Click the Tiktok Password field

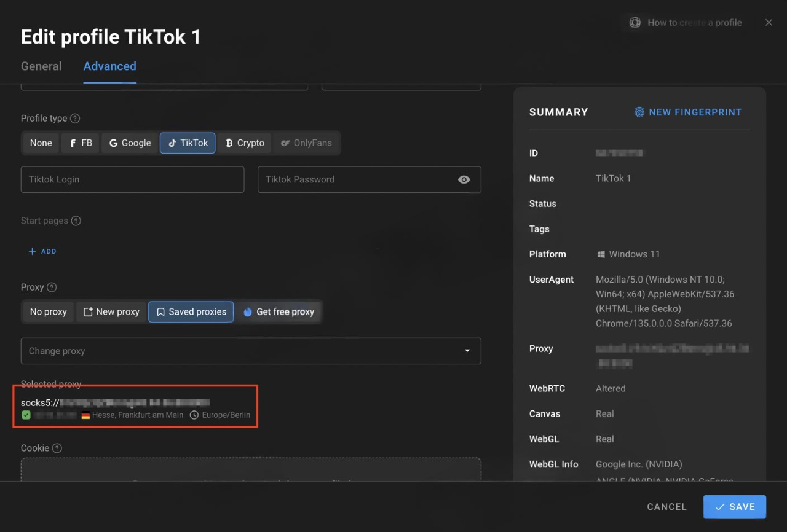tap(370, 179)
